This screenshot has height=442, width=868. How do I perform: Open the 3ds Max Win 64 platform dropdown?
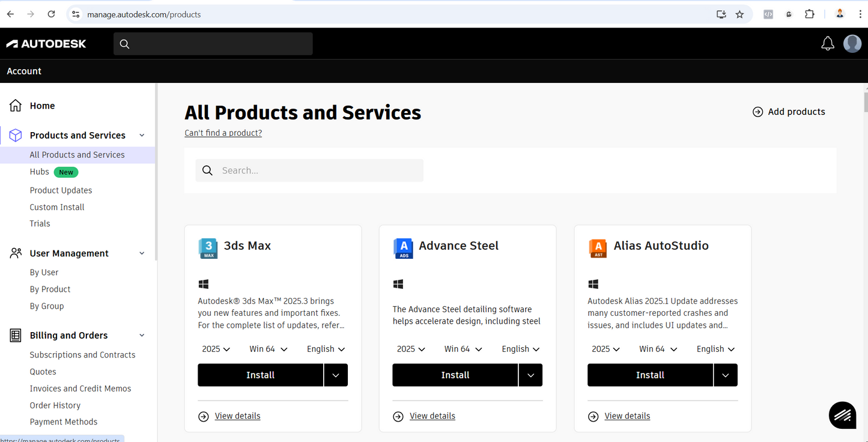tap(269, 349)
